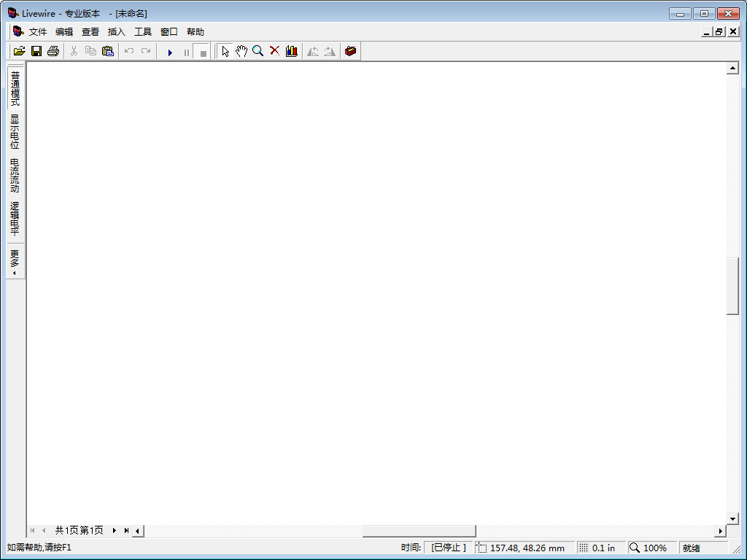Open the 插入 menu

[116, 32]
